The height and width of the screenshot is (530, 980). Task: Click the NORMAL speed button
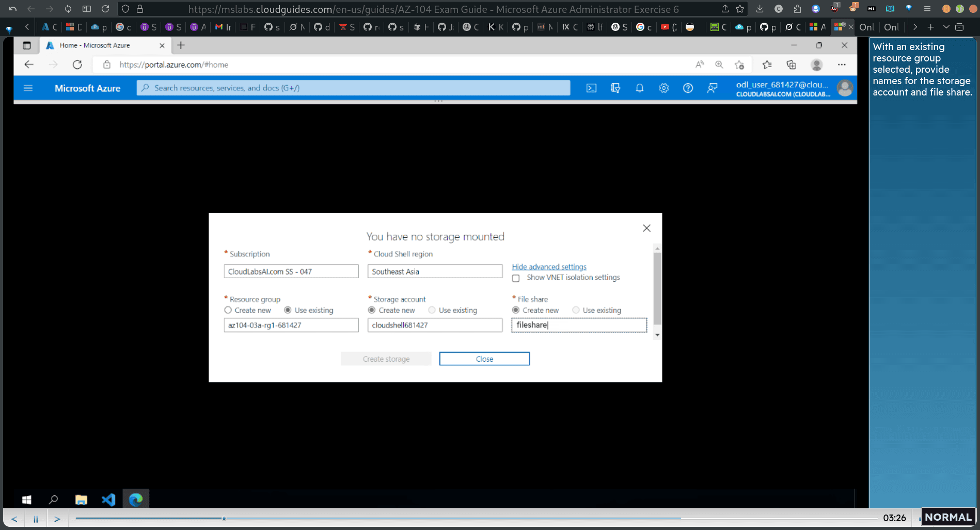[948, 517]
